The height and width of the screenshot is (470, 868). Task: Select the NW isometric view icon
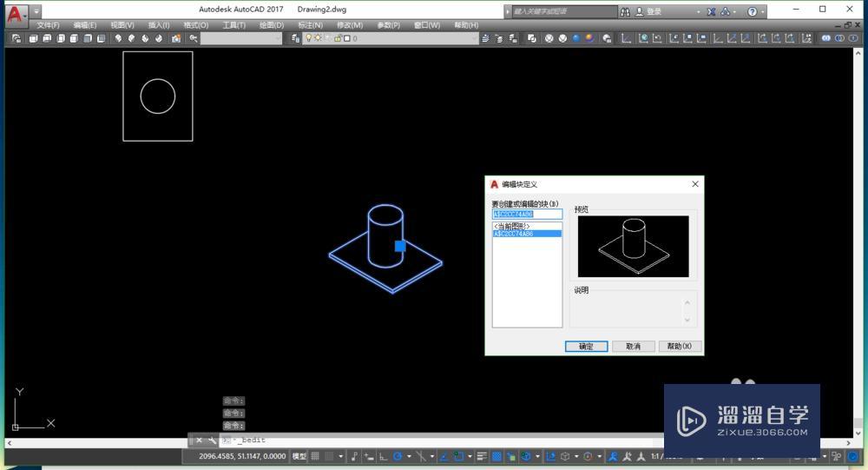click(x=160, y=38)
